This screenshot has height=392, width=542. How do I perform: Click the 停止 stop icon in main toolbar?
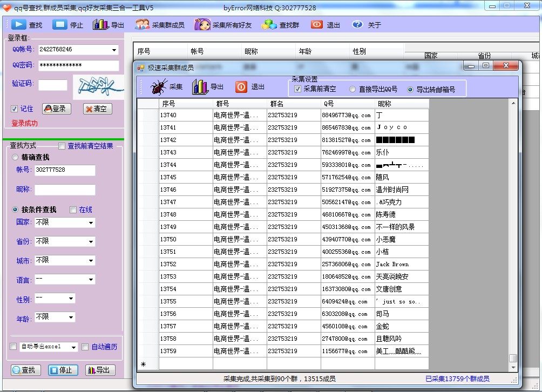60,24
